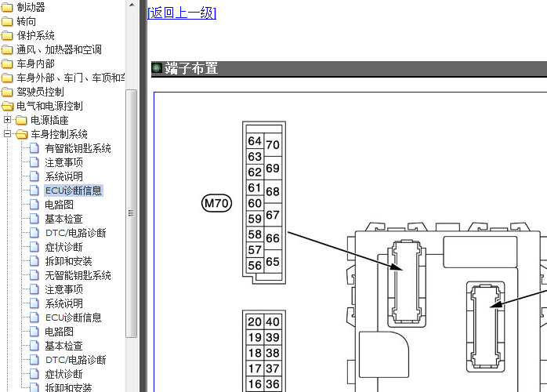Click terminal 70 in M70 connector
547x392 pixels.
273,144
